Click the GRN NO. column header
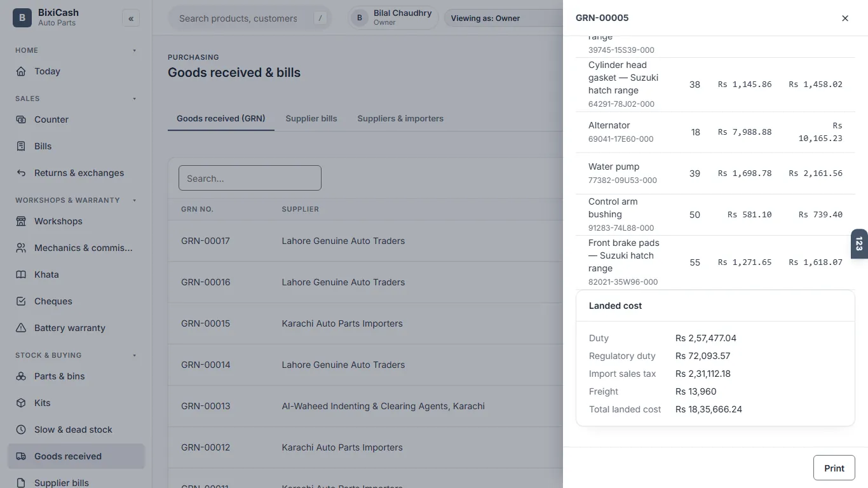This screenshot has height=488, width=868. (x=197, y=209)
